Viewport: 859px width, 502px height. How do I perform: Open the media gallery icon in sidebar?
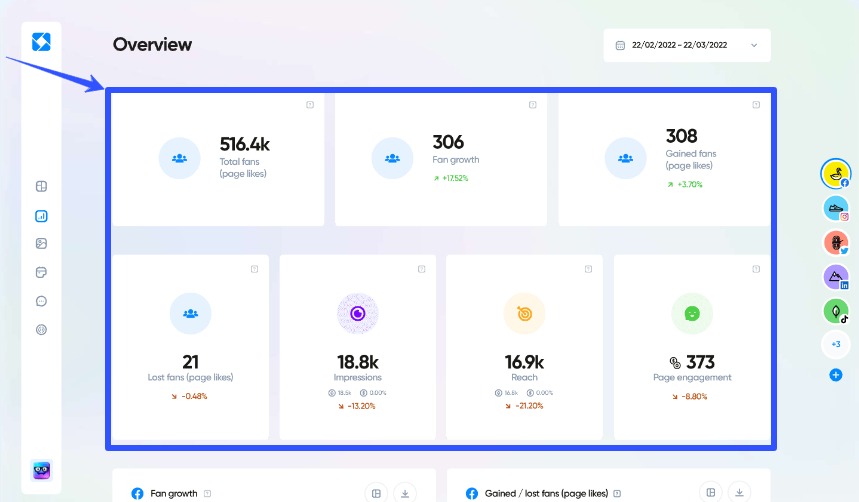[x=41, y=243]
